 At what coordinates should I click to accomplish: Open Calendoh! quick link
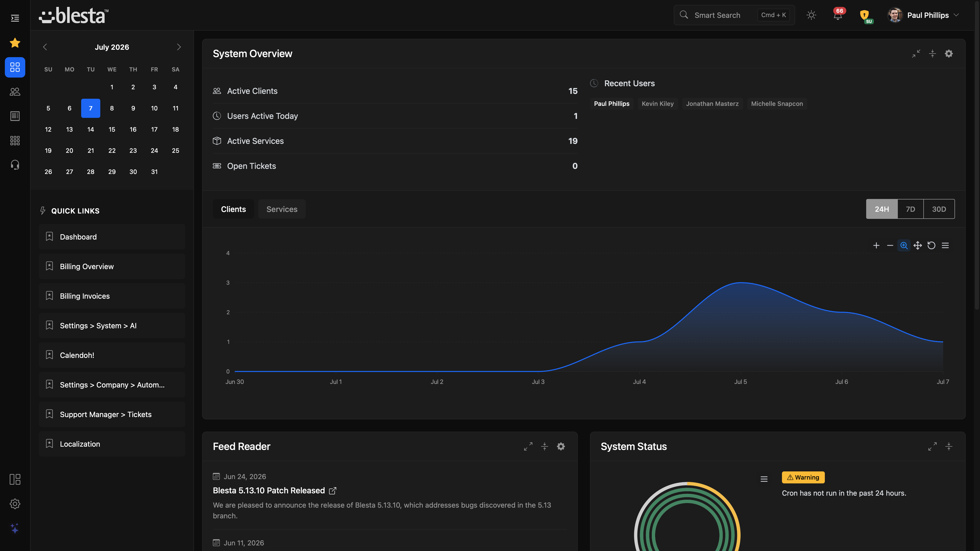pyautogui.click(x=112, y=355)
